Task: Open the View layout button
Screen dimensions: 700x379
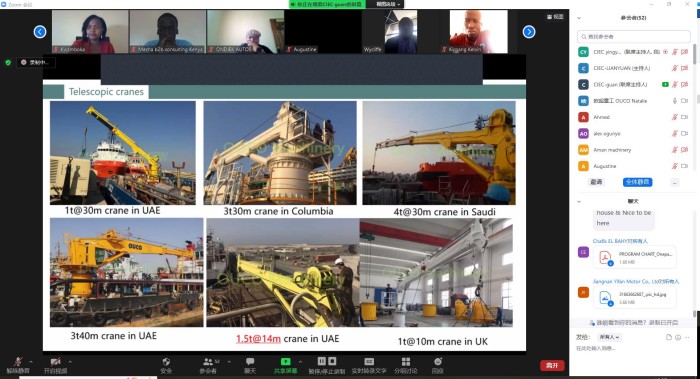Action: coord(555,17)
